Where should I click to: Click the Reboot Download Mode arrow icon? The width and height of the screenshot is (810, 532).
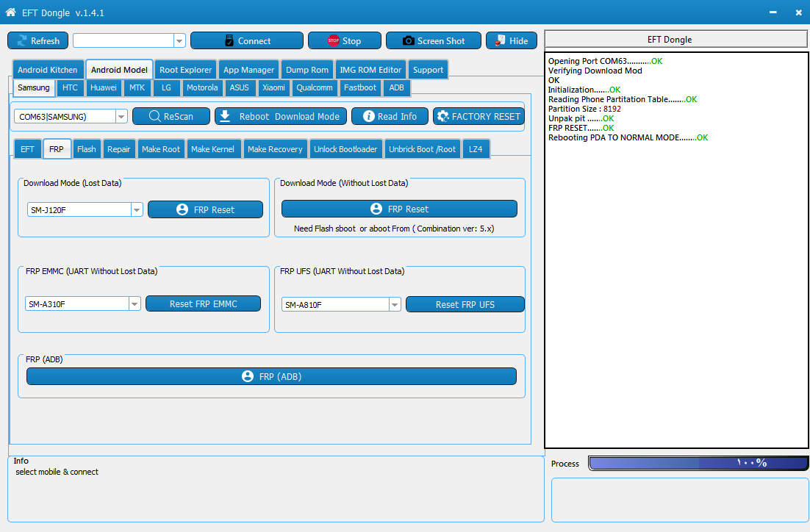tap(225, 116)
